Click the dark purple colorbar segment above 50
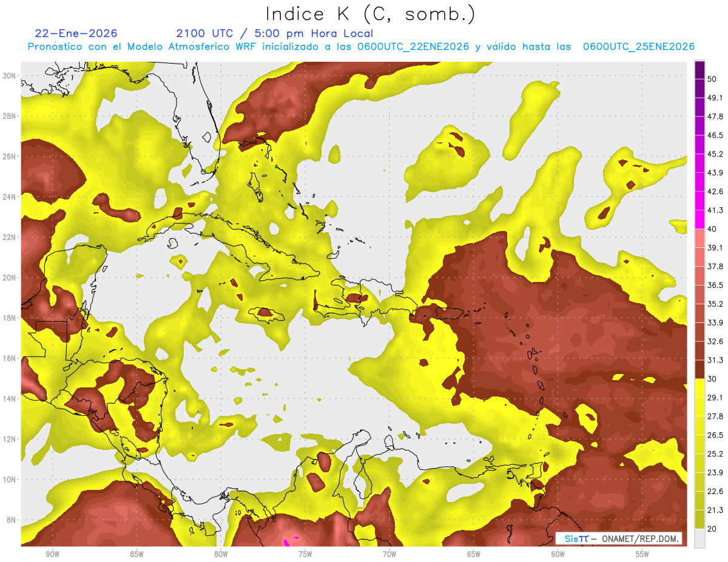 click(x=699, y=70)
